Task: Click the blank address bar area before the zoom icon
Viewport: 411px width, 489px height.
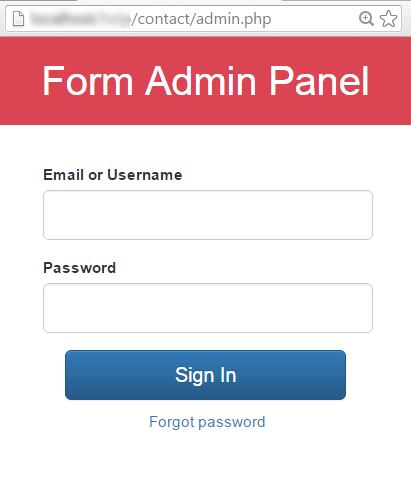Action: (x=313, y=19)
